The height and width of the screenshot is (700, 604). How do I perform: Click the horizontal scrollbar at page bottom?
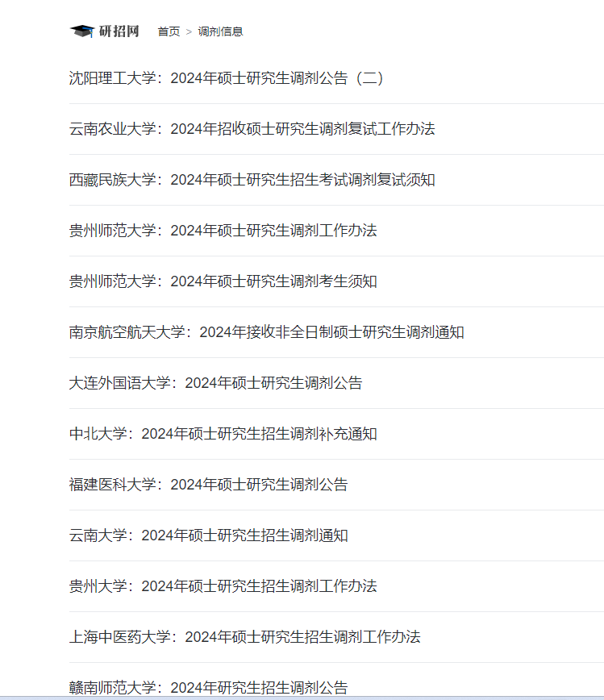[x=302, y=698]
